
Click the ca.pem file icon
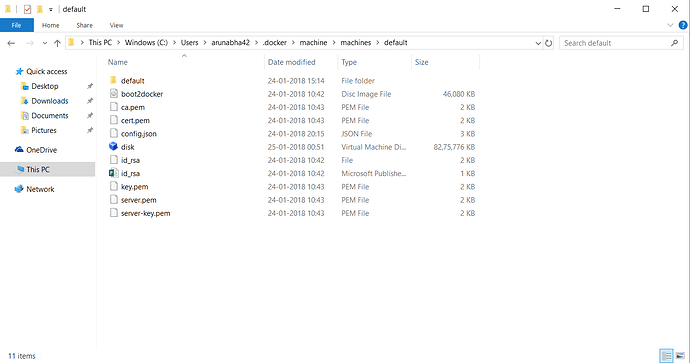(114, 107)
